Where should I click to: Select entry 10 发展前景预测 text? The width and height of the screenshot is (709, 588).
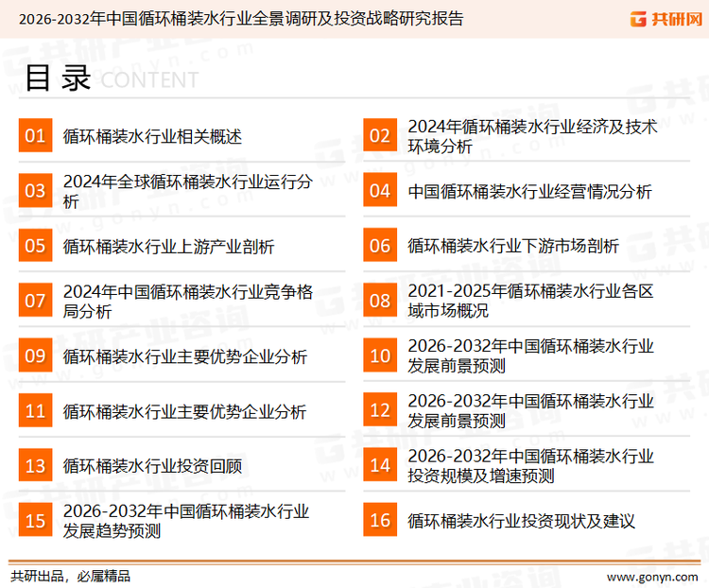531,356
